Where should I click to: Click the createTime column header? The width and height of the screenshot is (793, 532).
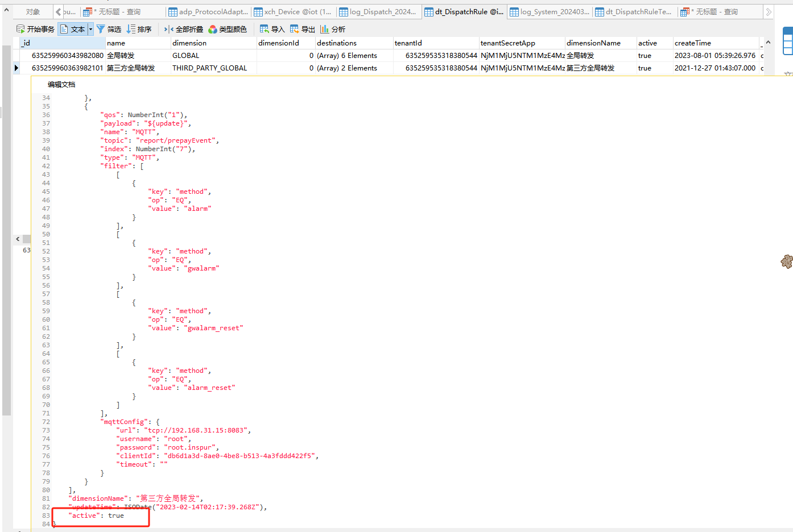coord(692,43)
